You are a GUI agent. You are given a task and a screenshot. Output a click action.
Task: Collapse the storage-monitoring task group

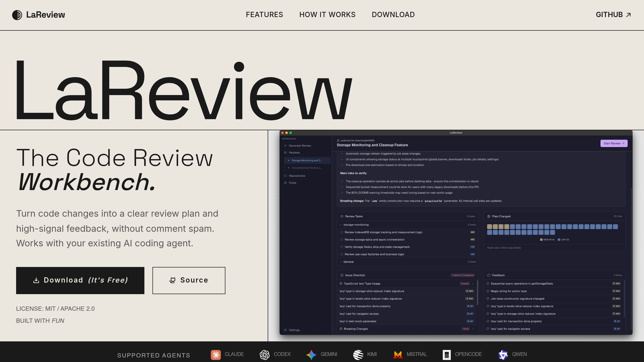(x=341, y=225)
